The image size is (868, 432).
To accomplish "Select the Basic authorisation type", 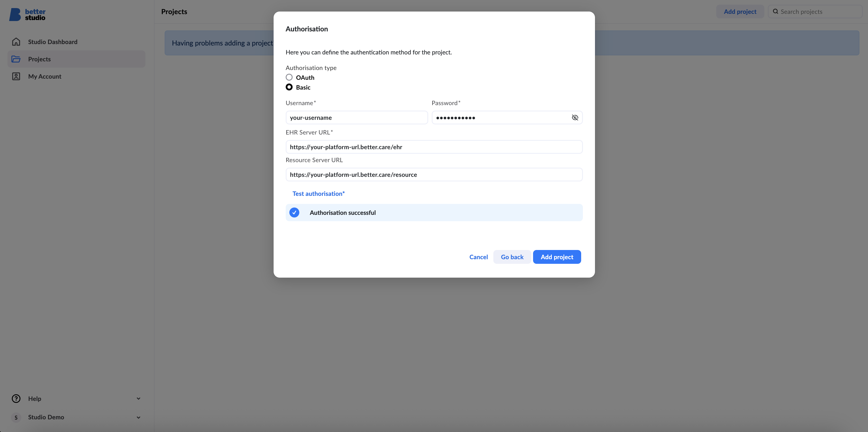I will click(289, 87).
